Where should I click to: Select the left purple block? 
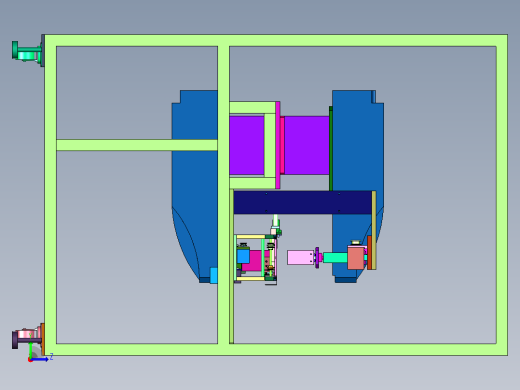(247, 145)
